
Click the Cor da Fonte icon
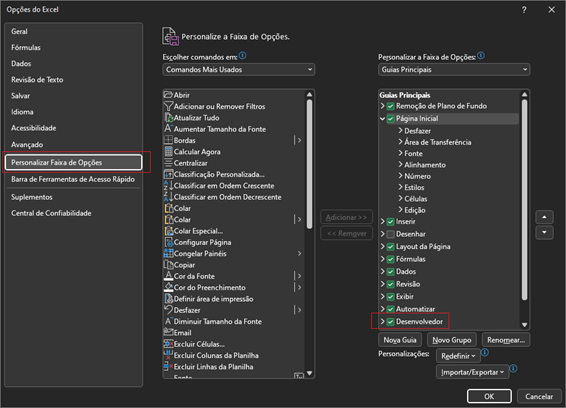coord(169,276)
